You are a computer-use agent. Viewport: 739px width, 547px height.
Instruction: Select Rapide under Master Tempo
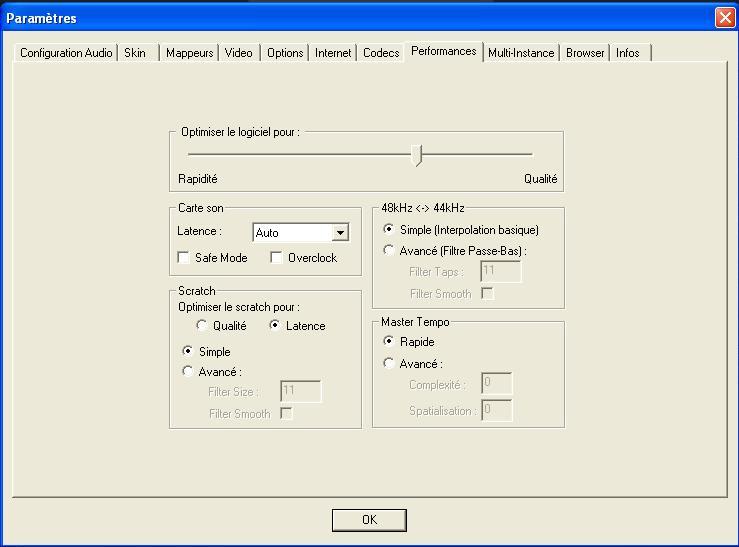[389, 342]
